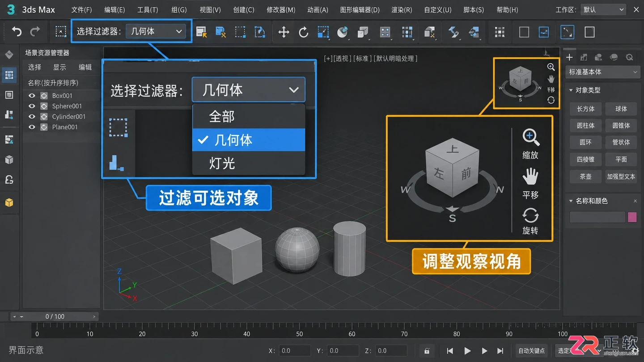The height and width of the screenshot is (362, 644).
Task: Click the 3x3 dot grid toolbar icon
Action: (x=500, y=32)
